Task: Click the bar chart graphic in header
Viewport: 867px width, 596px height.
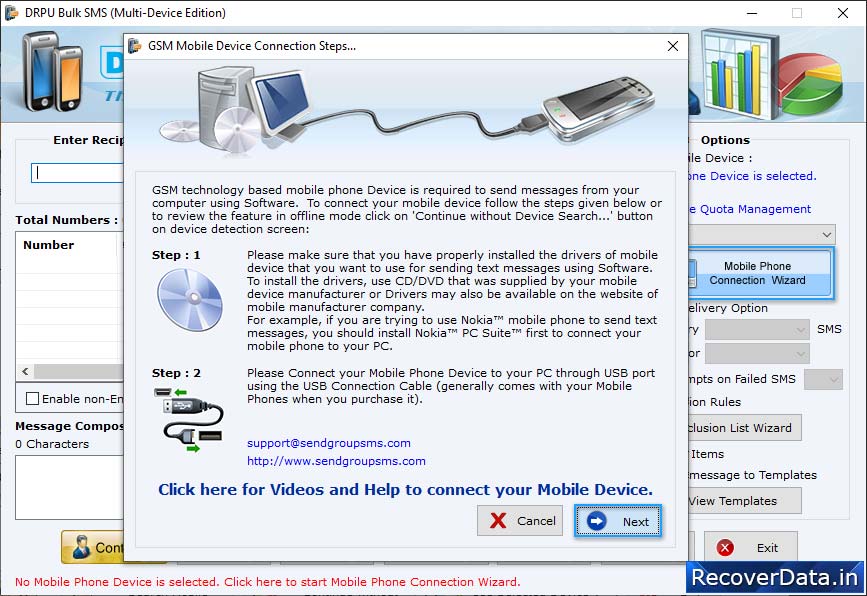Action: coord(738,74)
